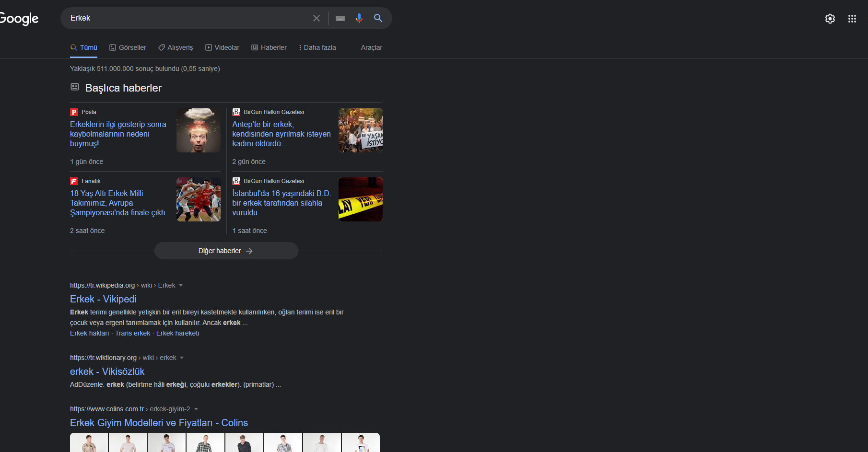
Task: Click the Fanatik source favicon
Action: pos(74,181)
